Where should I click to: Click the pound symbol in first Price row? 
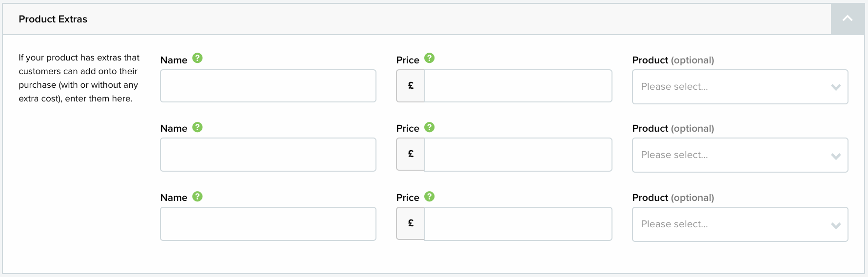click(411, 86)
